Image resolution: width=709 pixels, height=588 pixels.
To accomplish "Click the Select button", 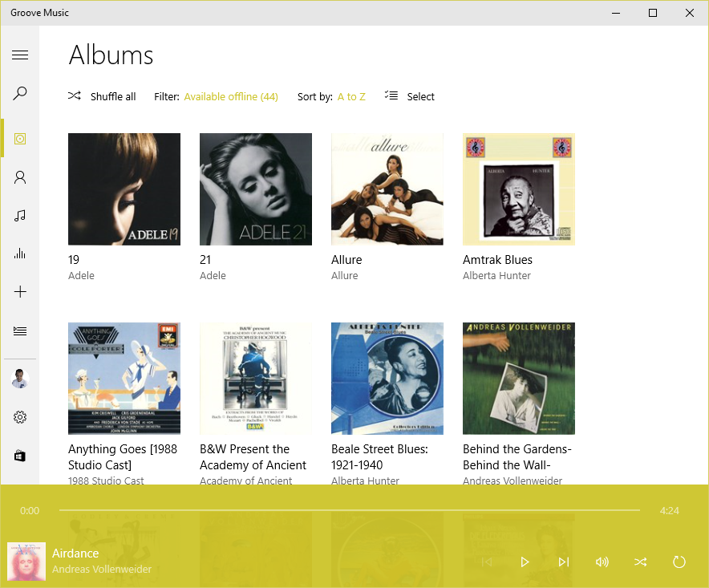I will pyautogui.click(x=410, y=96).
